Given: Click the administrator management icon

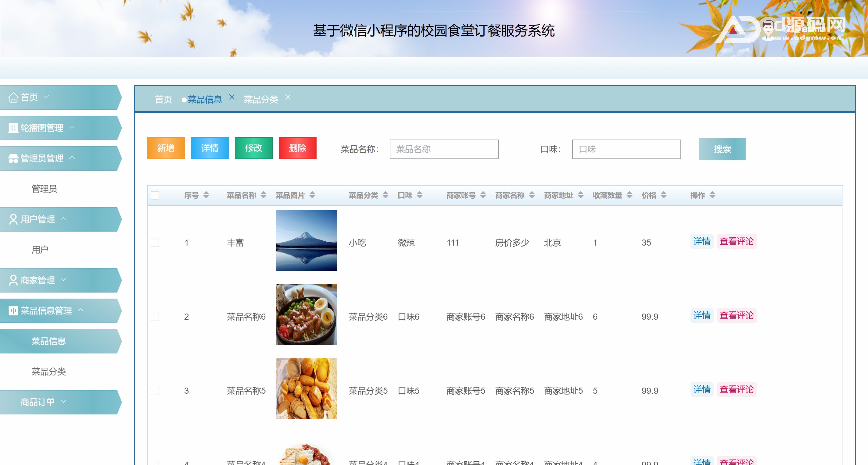Looking at the screenshot, I should [x=13, y=158].
